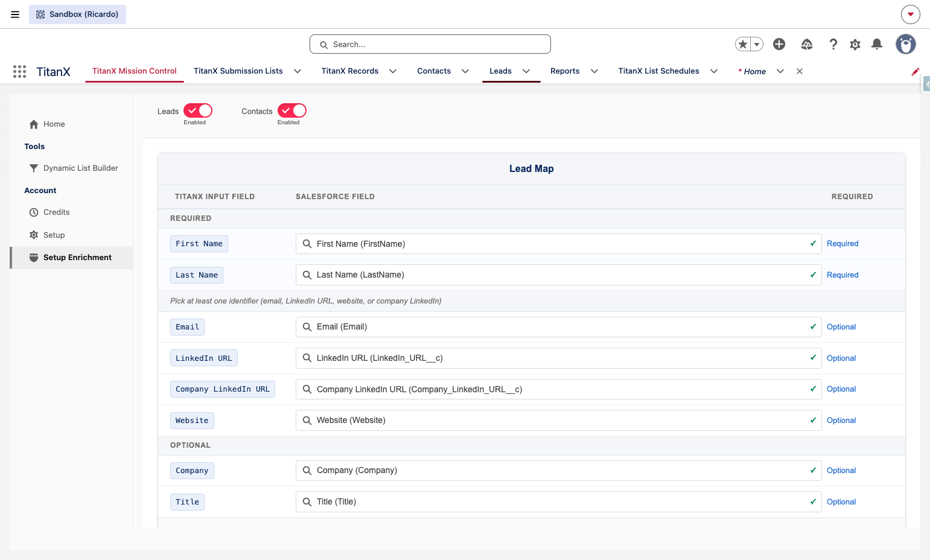Screen dimensions: 930x560
Task: Expand the Contacts tab chevron
Action: [465, 71]
